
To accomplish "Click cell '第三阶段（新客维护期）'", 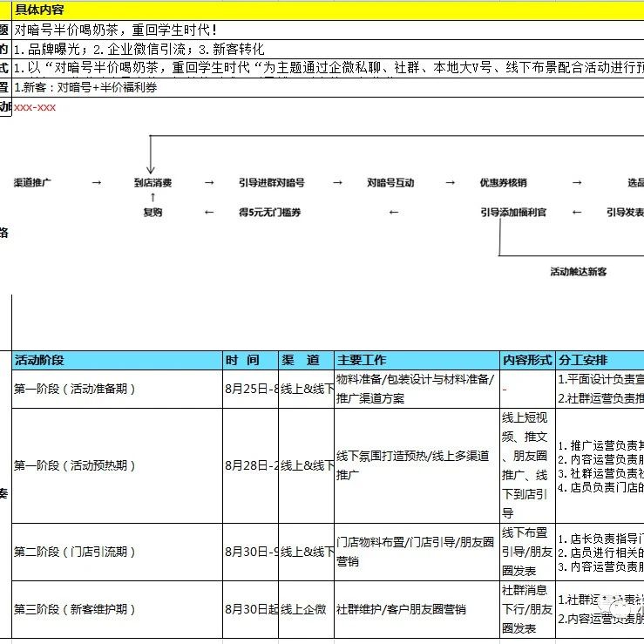I will tap(117, 609).
